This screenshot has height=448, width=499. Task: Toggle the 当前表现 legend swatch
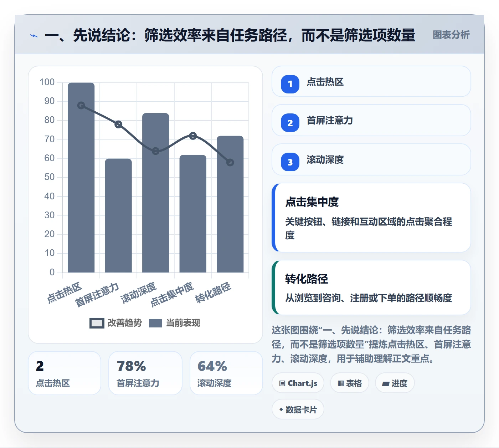(x=155, y=323)
